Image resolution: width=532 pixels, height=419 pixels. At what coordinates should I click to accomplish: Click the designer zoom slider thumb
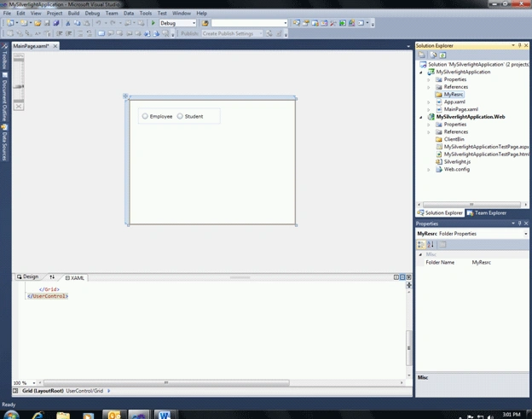click(19, 86)
